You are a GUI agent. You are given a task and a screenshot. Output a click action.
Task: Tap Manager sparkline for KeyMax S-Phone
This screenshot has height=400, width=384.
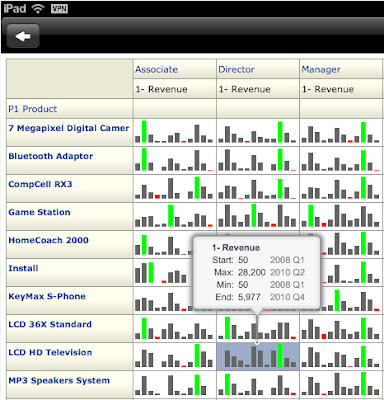[351, 301]
